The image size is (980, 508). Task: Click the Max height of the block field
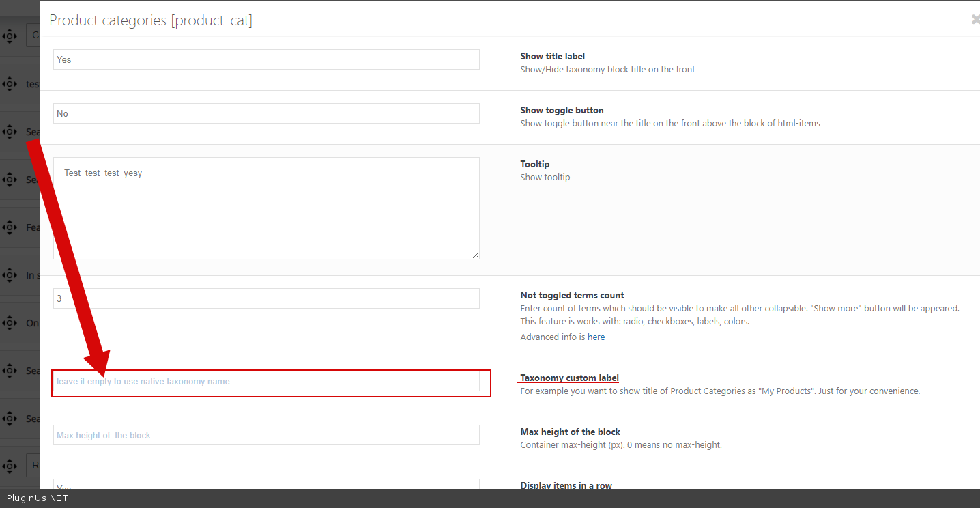point(266,435)
